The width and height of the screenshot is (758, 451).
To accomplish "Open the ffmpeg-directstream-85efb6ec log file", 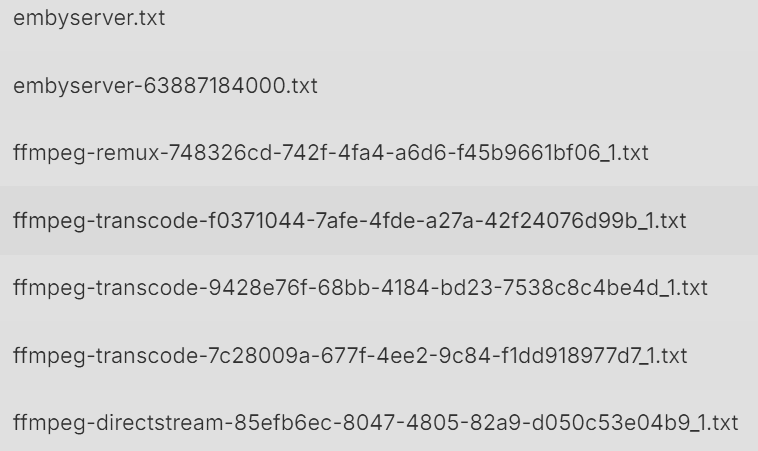I will [379, 422].
